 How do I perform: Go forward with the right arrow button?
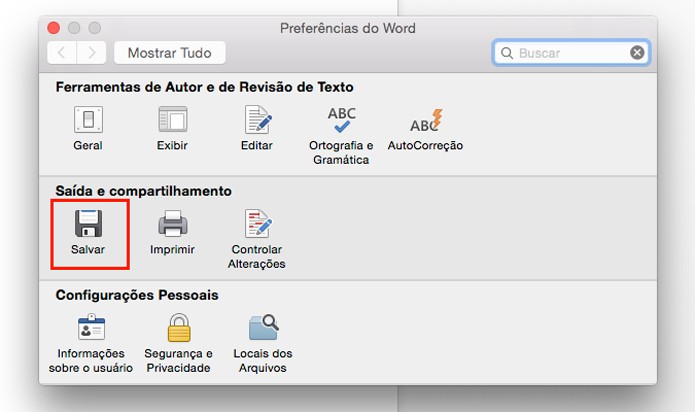tap(91, 53)
